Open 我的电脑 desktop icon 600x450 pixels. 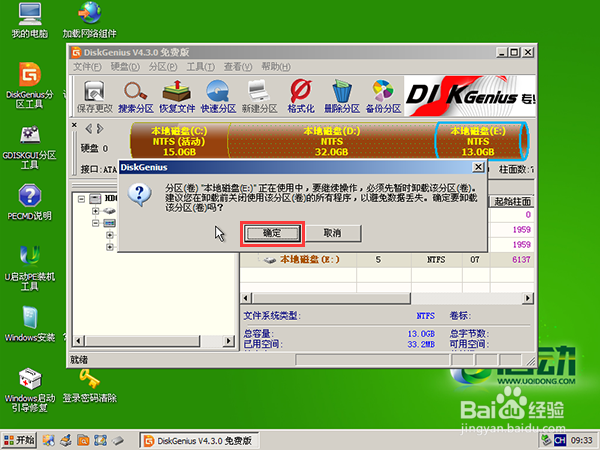click(x=29, y=20)
